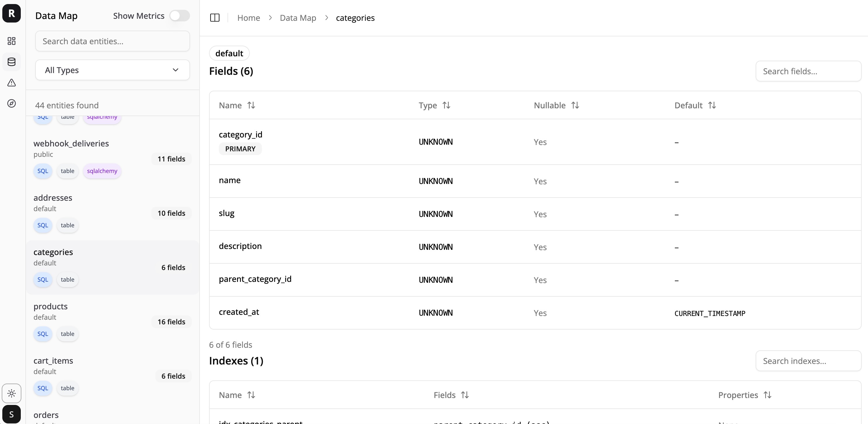This screenshot has height=424, width=868.
Task: Open the S user avatar menu
Action: click(12, 414)
